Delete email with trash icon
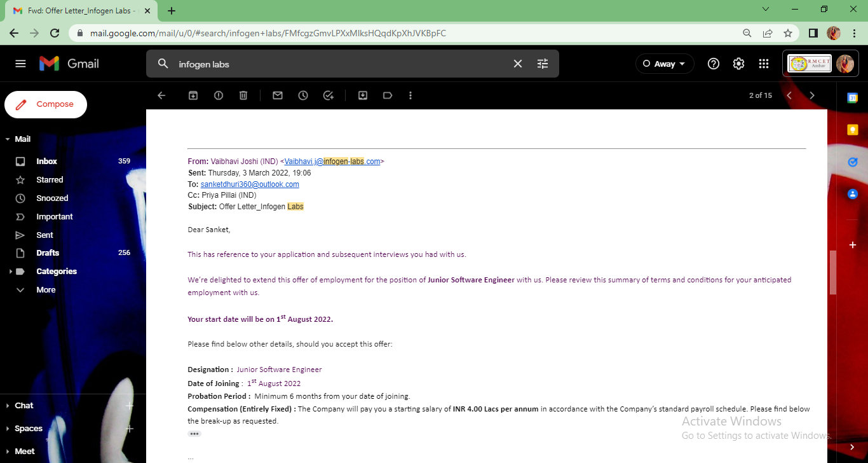The width and height of the screenshot is (868, 463). pos(243,95)
